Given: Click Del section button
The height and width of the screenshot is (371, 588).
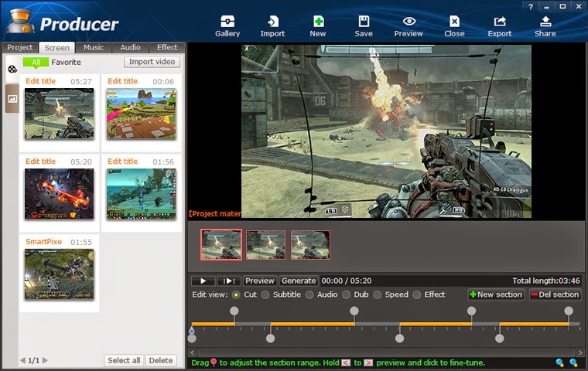Looking at the screenshot, I should (x=555, y=294).
